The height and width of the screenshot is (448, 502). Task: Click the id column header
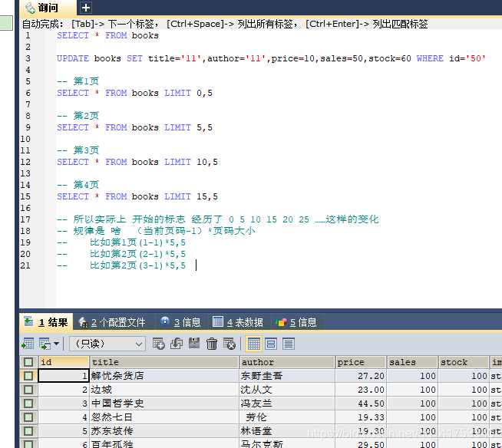(64, 362)
